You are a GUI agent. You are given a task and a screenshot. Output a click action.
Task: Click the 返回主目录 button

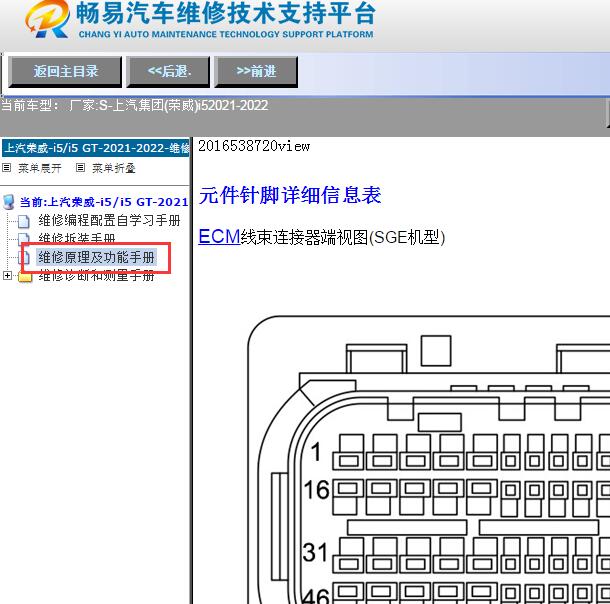point(65,71)
